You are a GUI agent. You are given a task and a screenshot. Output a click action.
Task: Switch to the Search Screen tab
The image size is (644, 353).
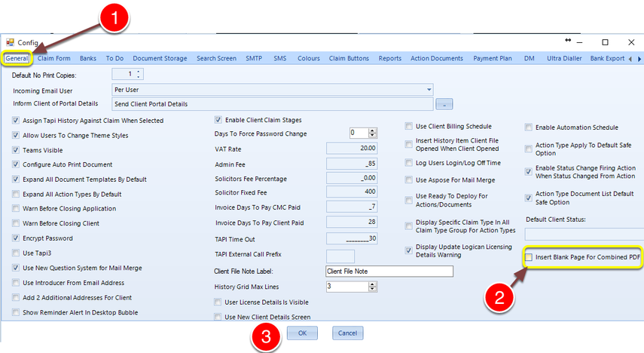pos(216,58)
